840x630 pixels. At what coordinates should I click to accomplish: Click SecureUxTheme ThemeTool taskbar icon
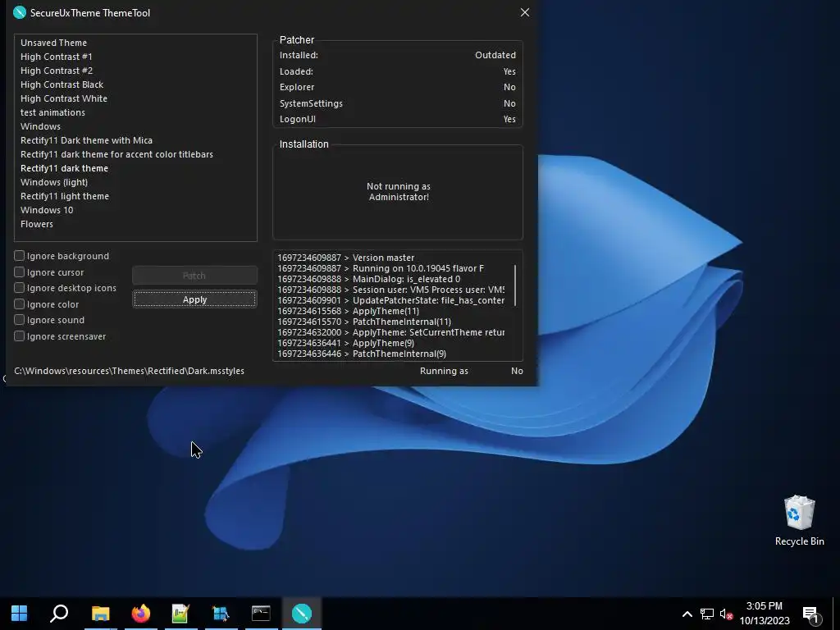click(x=302, y=613)
